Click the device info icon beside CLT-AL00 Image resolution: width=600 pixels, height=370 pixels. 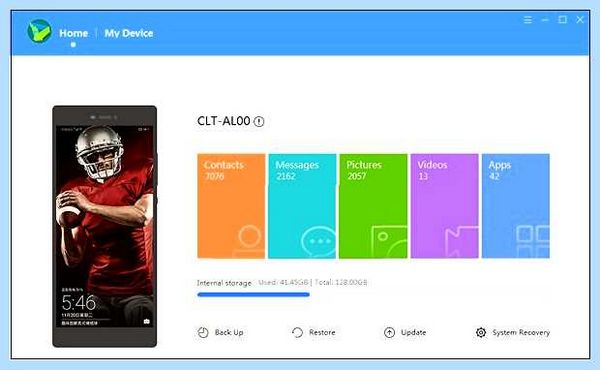point(259,121)
